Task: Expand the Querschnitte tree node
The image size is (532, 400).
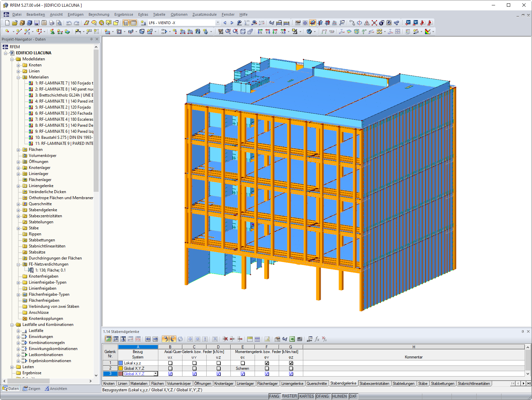Action: (x=18, y=204)
